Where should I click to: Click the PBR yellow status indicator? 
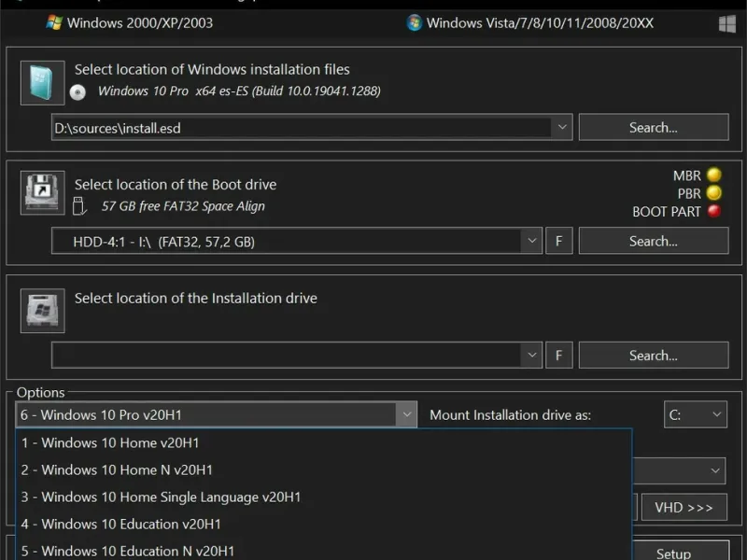(713, 193)
